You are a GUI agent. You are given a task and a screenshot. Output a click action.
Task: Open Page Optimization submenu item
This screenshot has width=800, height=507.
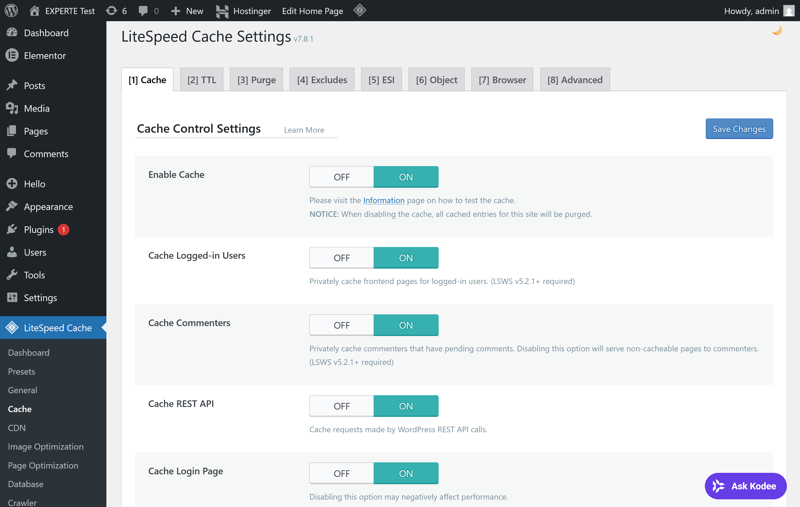coord(43,465)
